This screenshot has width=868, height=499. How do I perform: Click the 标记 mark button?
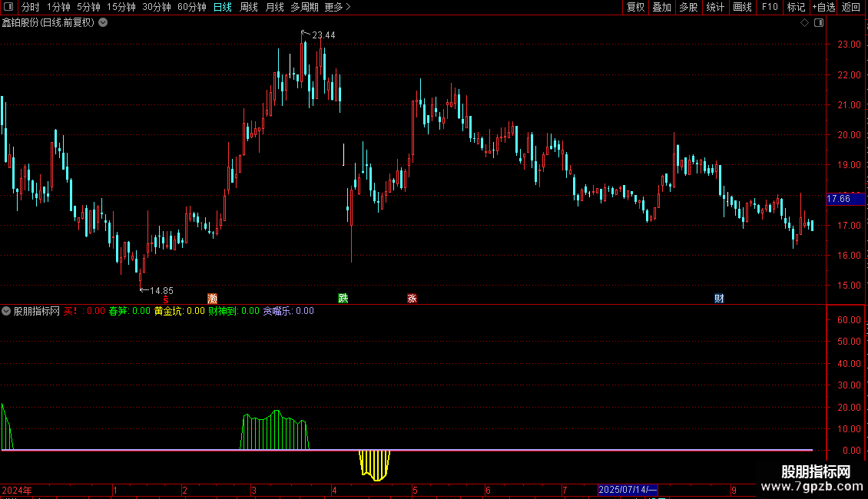[x=796, y=7]
